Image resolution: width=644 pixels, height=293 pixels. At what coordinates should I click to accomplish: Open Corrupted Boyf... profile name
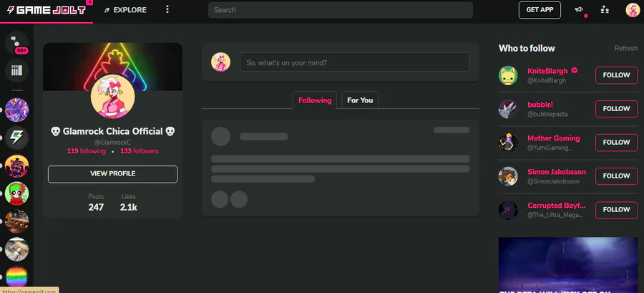[x=557, y=206]
